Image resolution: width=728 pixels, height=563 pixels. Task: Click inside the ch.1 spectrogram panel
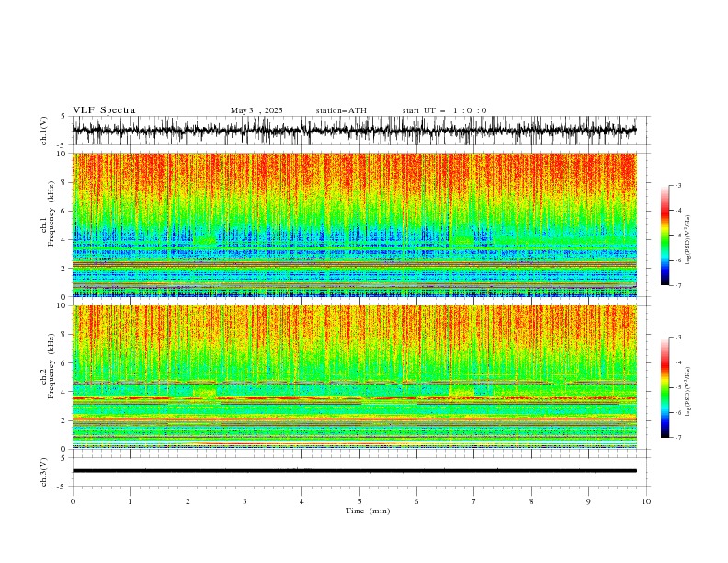pos(354,224)
